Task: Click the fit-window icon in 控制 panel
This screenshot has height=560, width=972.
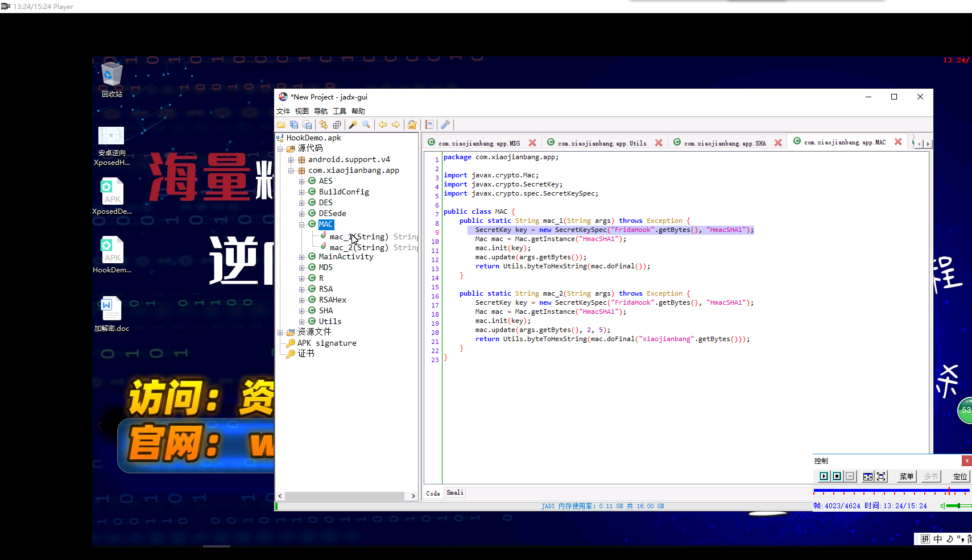Action: (x=867, y=476)
